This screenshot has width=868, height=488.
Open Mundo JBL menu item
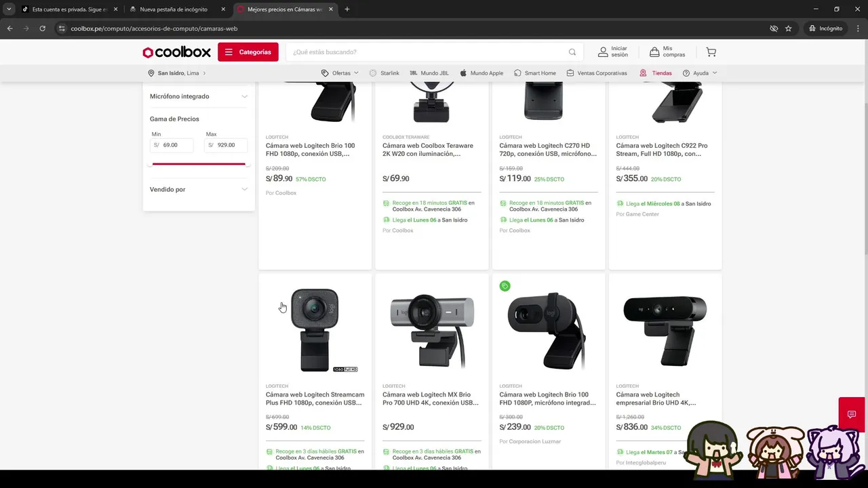coord(429,73)
